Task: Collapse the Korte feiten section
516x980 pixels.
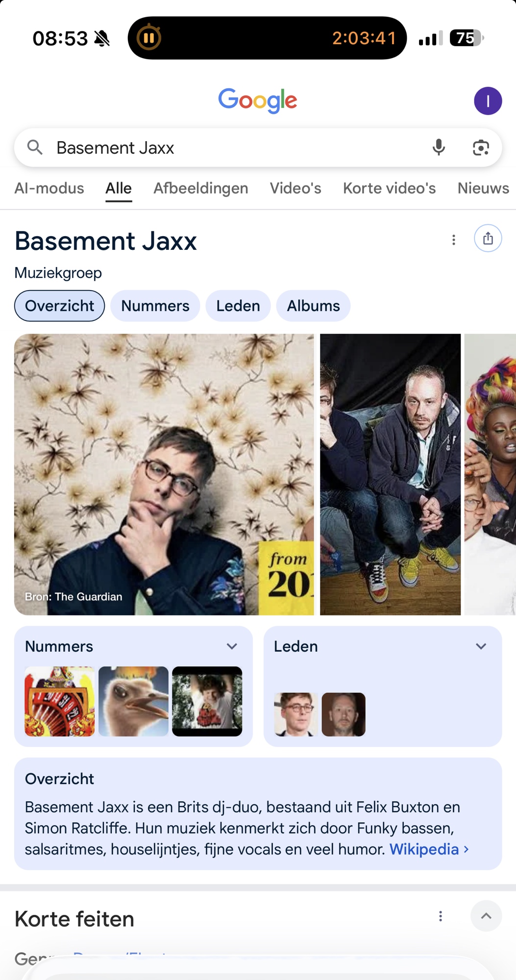Action: (486, 916)
